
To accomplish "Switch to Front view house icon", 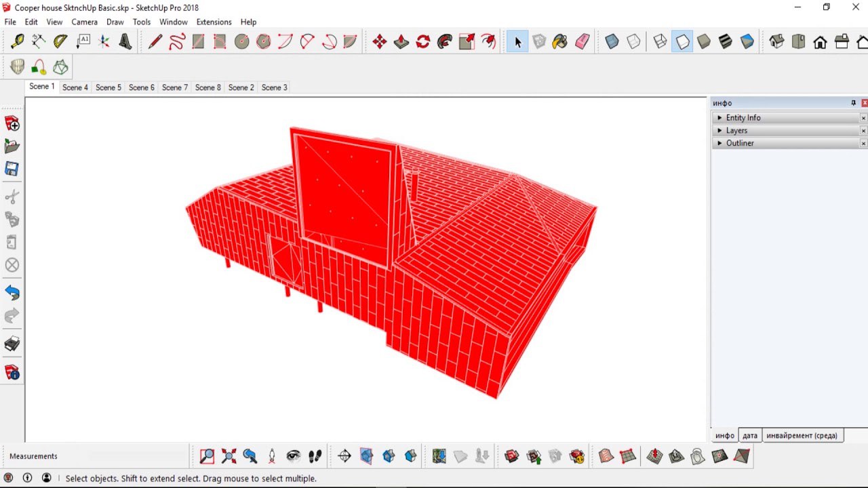I will (x=820, y=41).
